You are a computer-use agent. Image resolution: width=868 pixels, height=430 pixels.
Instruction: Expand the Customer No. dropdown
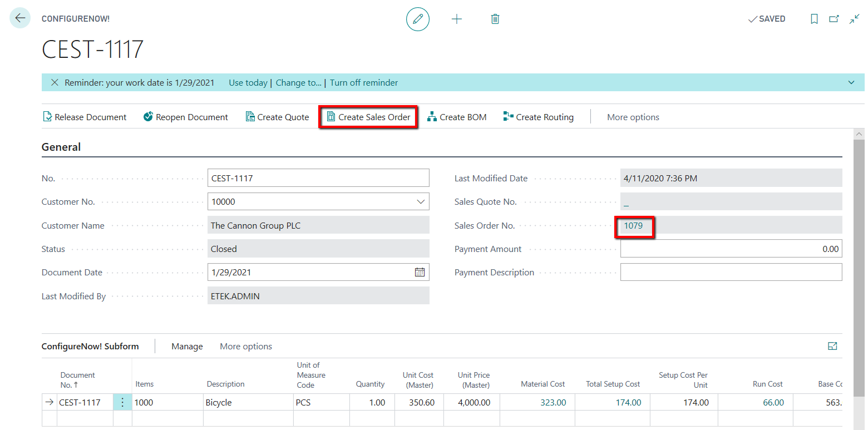pos(421,202)
